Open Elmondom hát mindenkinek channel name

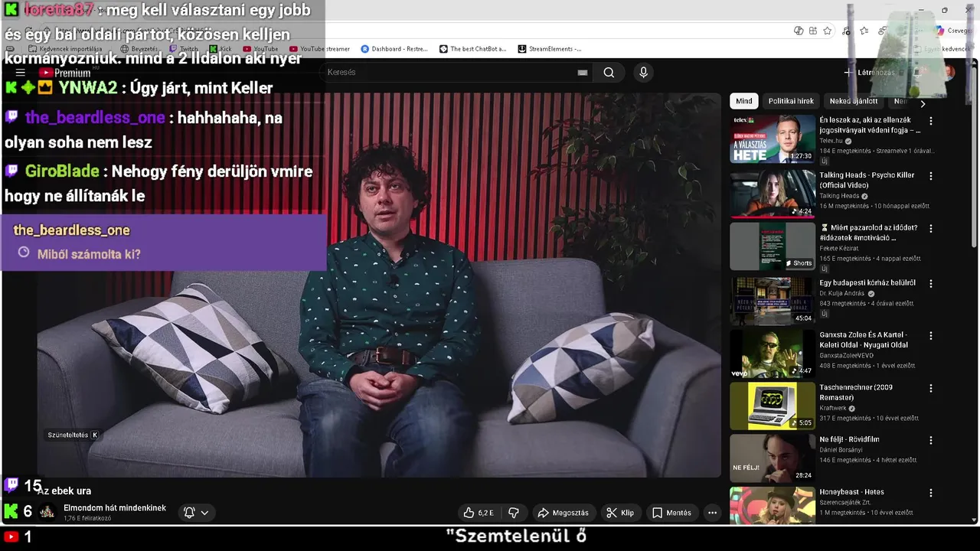pyautogui.click(x=115, y=508)
